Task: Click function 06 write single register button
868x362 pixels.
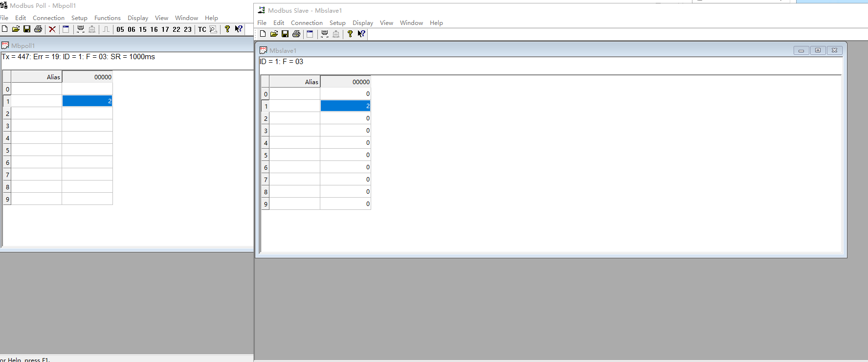Action: 132,29
